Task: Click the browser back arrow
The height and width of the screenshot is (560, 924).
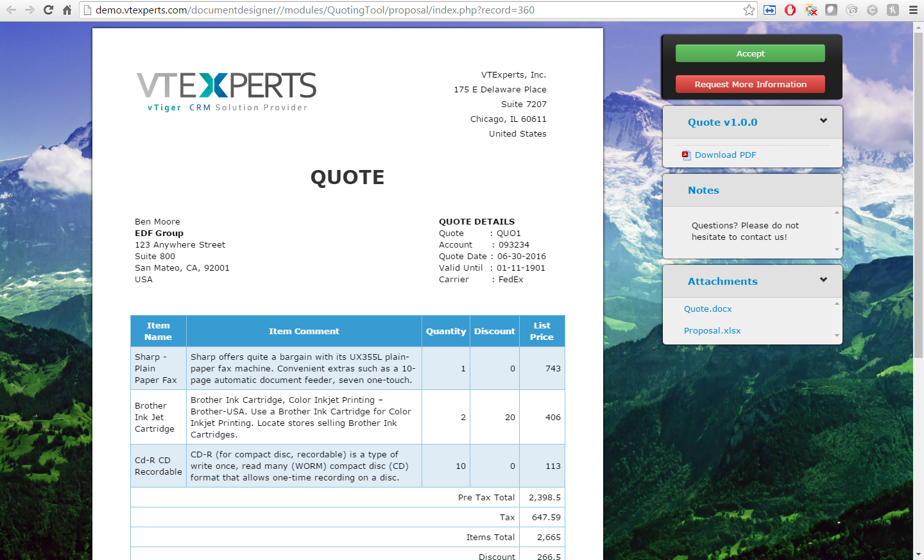Action: (11, 10)
